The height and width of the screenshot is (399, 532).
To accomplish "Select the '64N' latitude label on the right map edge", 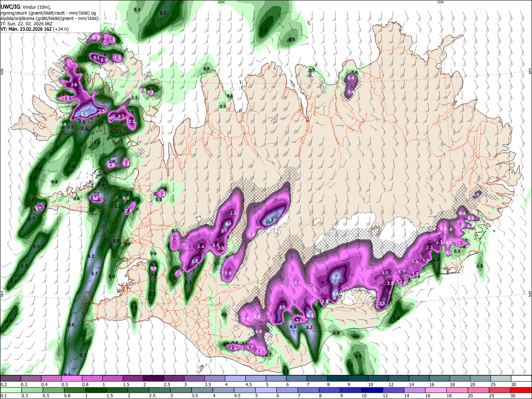I will point(530,293).
